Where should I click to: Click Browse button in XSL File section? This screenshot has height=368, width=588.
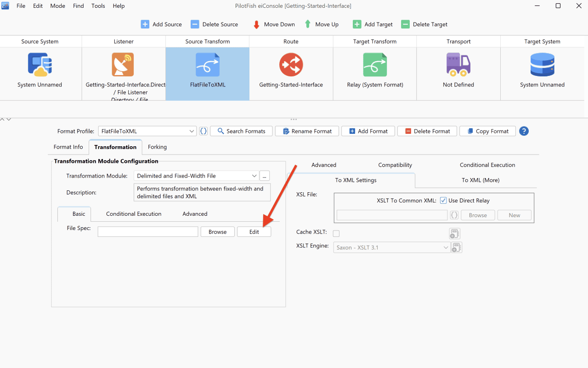[478, 215]
